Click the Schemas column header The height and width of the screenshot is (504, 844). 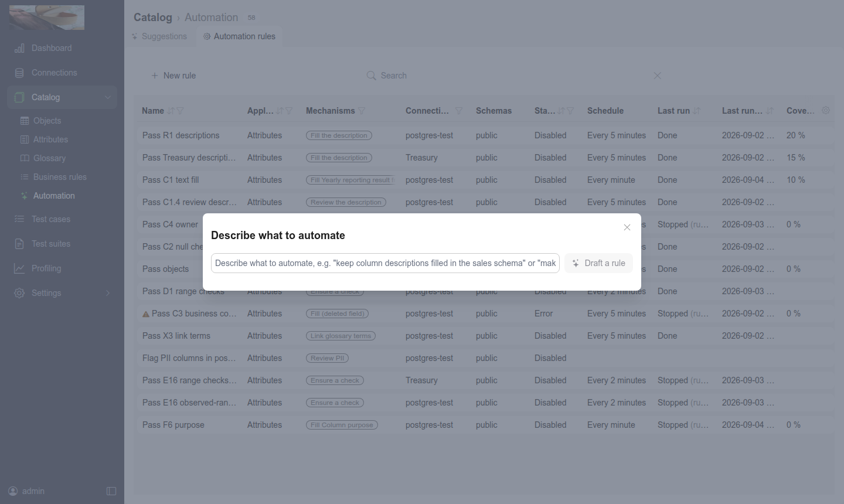click(494, 111)
